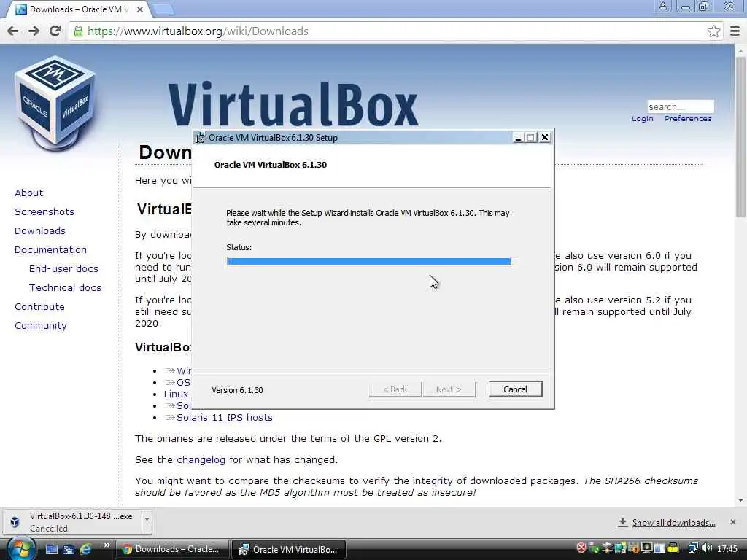747x560 pixels.
Task: Click the page vertical scrollbar thumb
Action: coord(740,136)
